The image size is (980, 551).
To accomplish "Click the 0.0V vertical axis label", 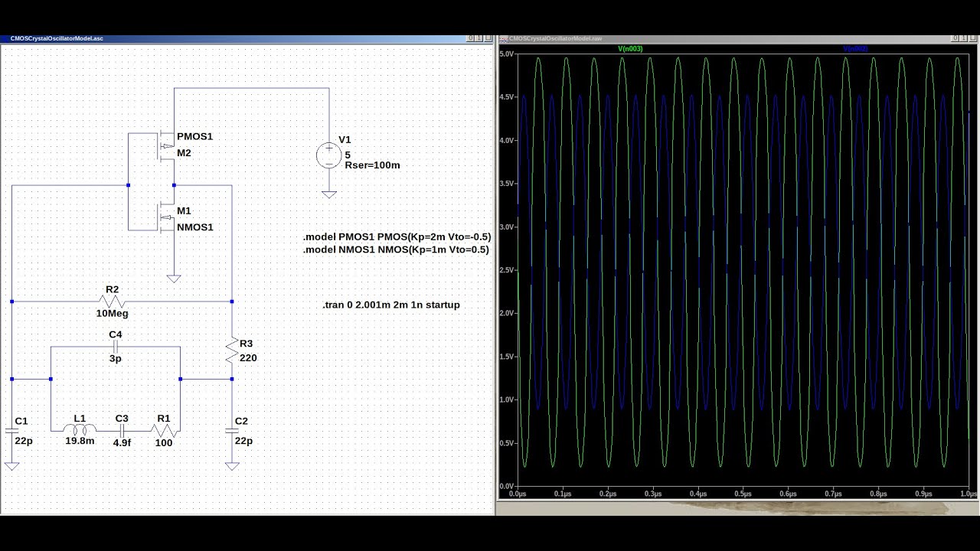I will point(506,486).
